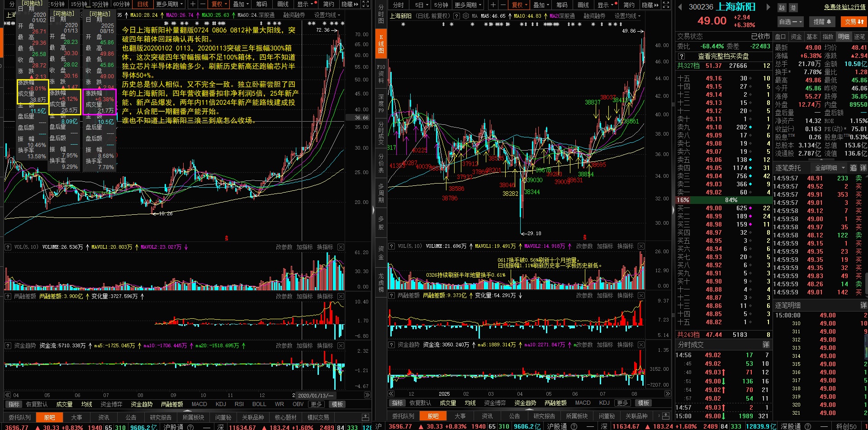Open help for right chart 资金趋势 indicator
Image resolution: width=868 pixels, height=430 pixels.
point(391,345)
